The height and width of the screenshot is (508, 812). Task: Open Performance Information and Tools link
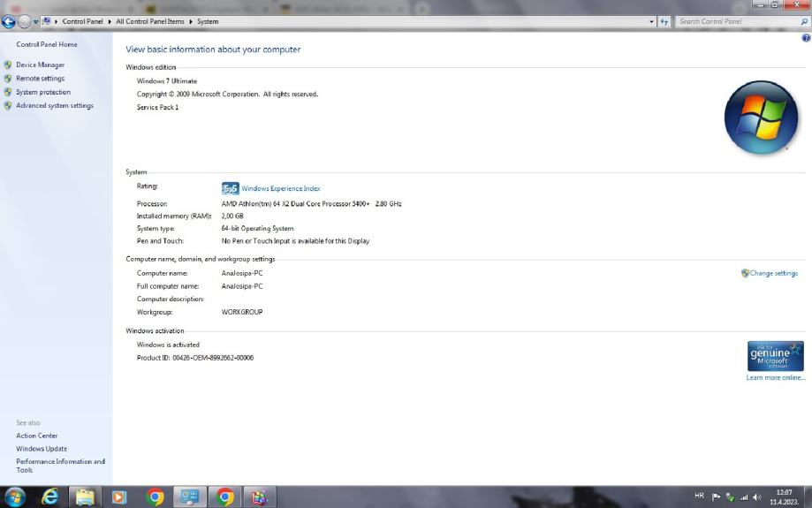tap(60, 466)
